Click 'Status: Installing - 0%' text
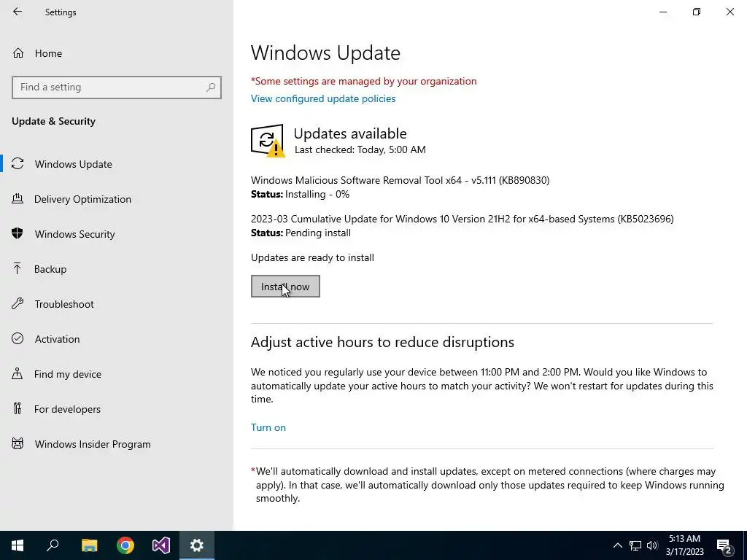The height and width of the screenshot is (560, 747). pyautogui.click(x=300, y=194)
